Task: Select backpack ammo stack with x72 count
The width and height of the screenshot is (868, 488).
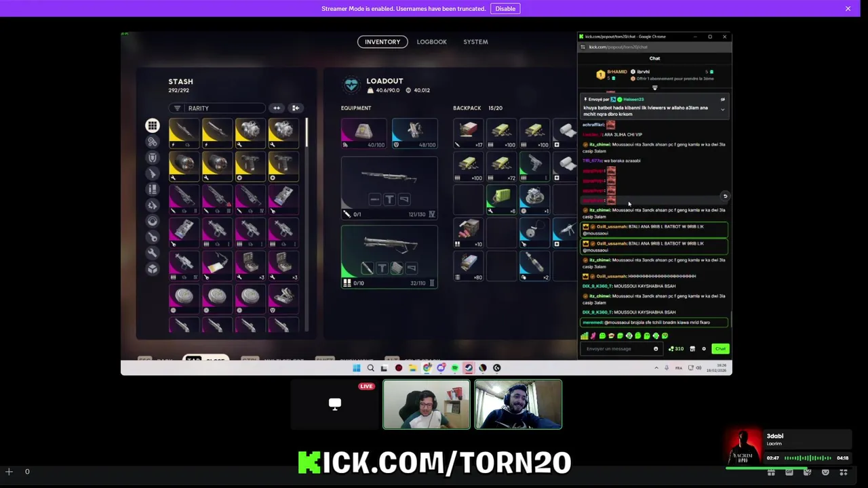Action: coord(502,167)
